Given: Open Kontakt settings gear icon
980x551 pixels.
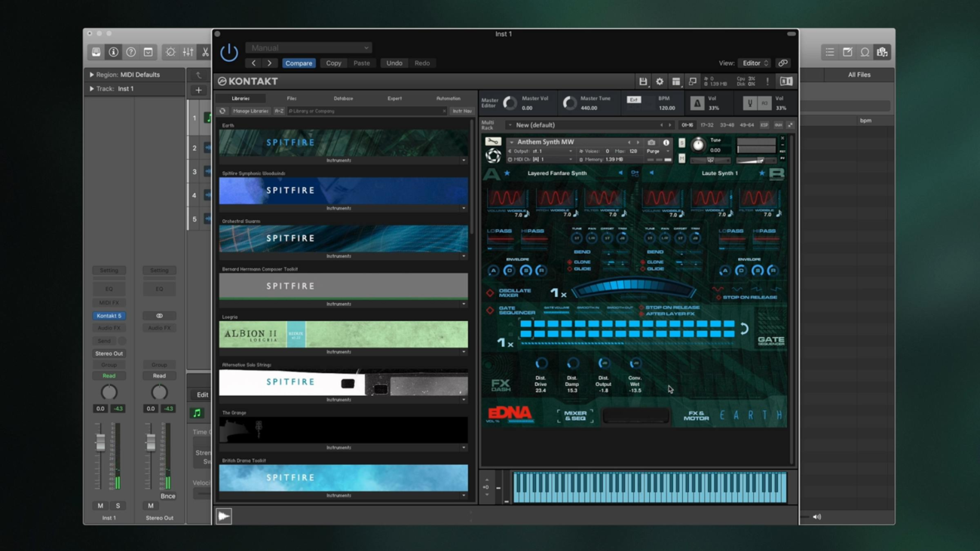Looking at the screenshot, I should point(660,81).
